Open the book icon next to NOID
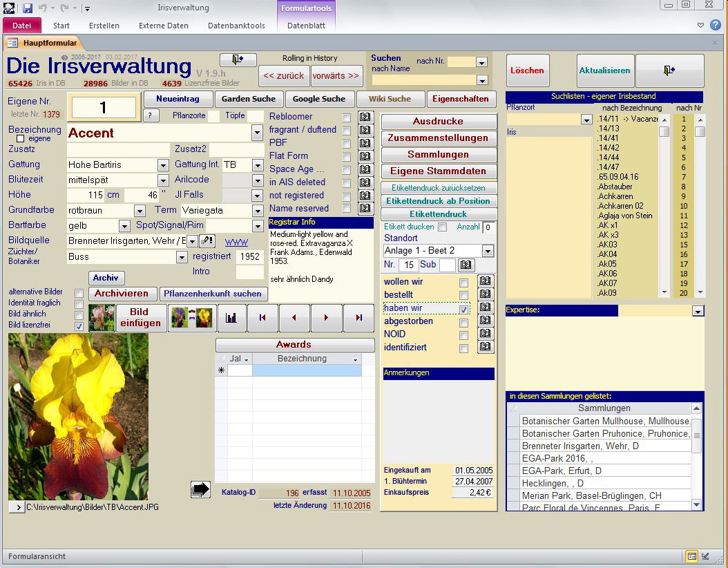Screen dimensions: 728x568 pyautogui.click(x=486, y=333)
